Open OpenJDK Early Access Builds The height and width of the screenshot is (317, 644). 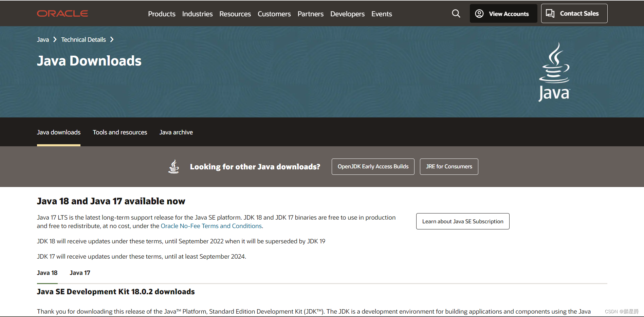pos(373,167)
